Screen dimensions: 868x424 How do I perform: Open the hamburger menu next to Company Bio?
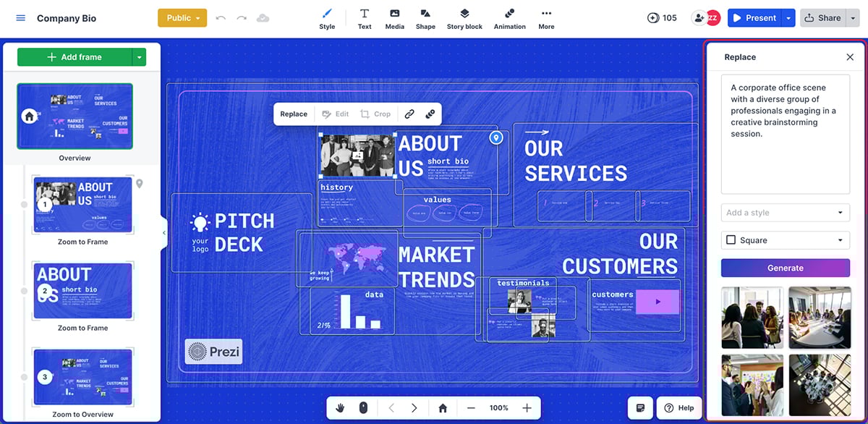20,18
